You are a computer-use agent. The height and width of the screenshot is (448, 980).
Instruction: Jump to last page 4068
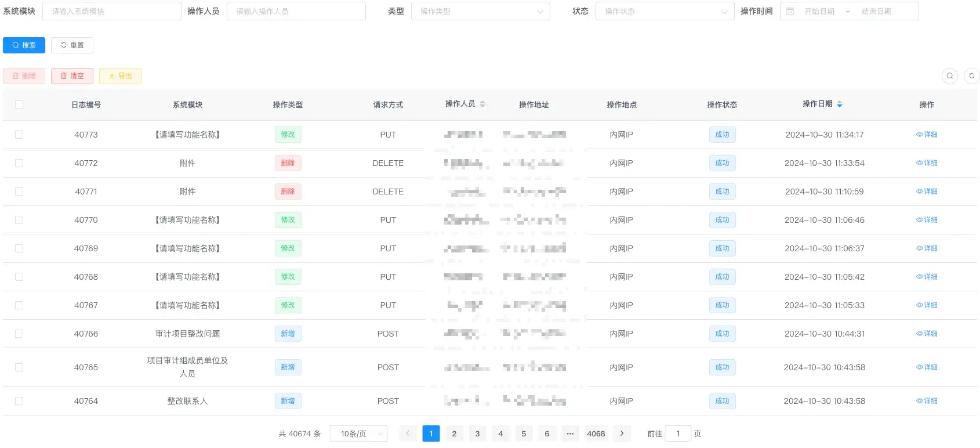click(596, 433)
